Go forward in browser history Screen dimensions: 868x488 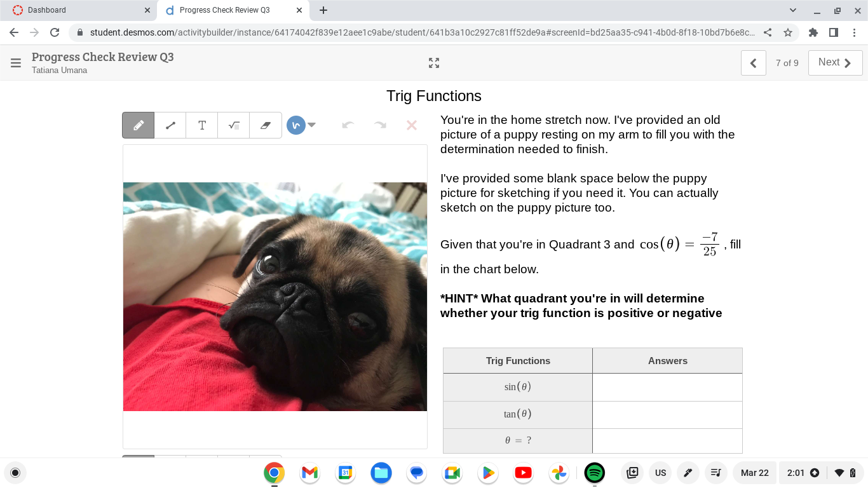pyautogui.click(x=34, y=32)
